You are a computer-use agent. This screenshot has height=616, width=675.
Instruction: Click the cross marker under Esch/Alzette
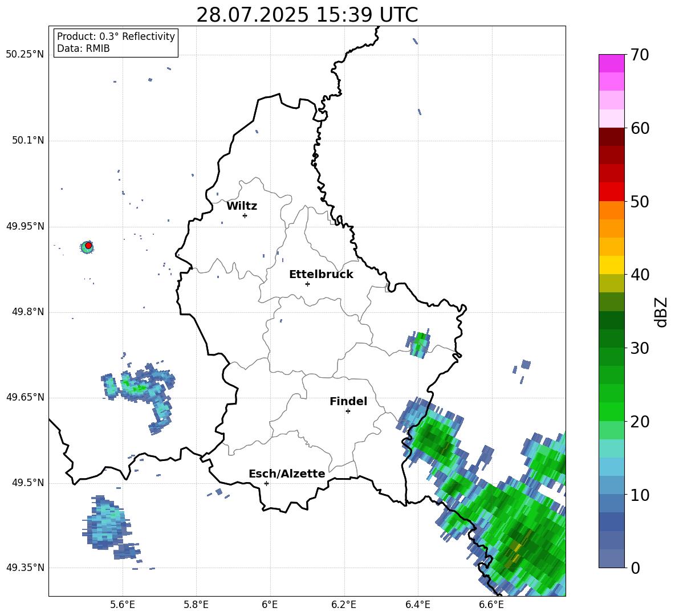(266, 483)
